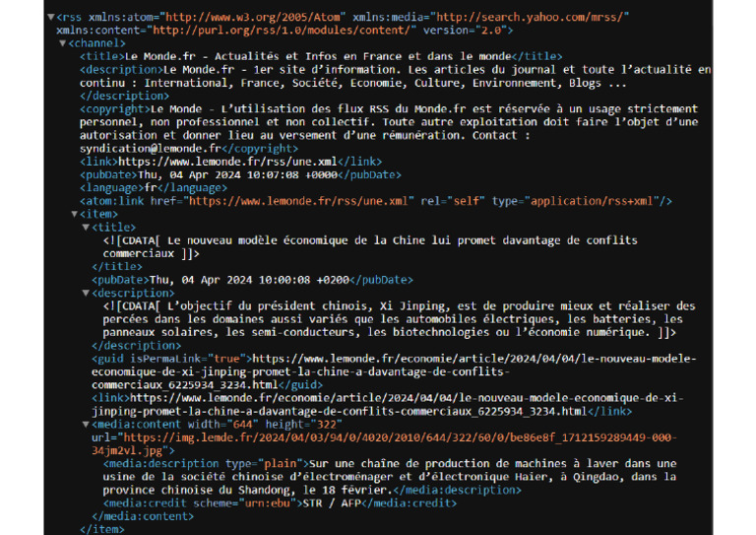Click the closing </media:content> tag
Screen dimensions: 756x535
coord(143,516)
